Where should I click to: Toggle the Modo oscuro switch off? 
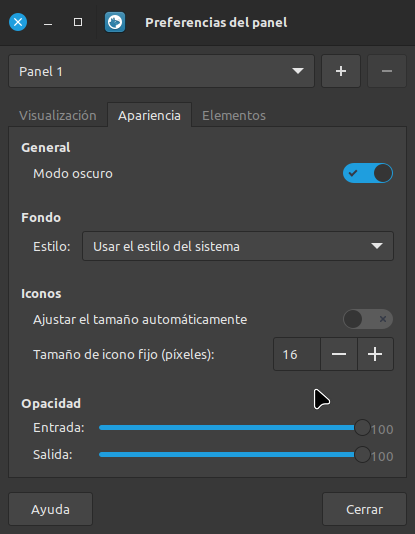[368, 173]
